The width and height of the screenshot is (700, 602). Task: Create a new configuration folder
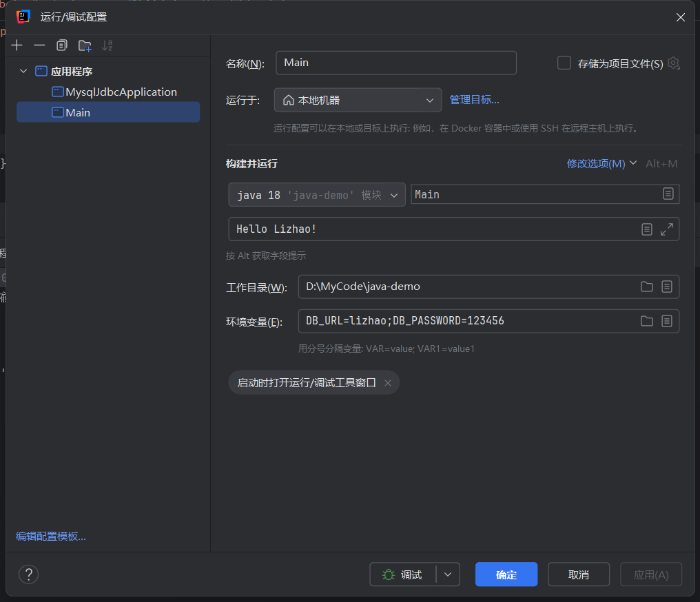[x=85, y=45]
